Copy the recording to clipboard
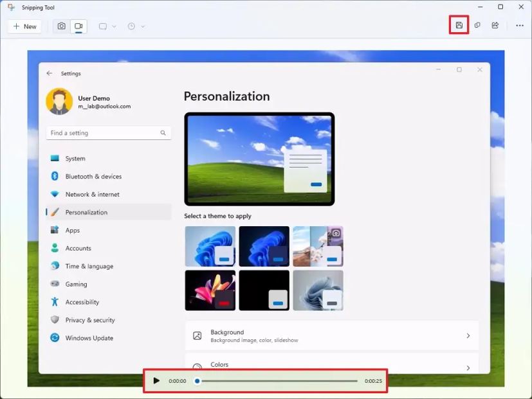The image size is (532, 399). pos(477,26)
